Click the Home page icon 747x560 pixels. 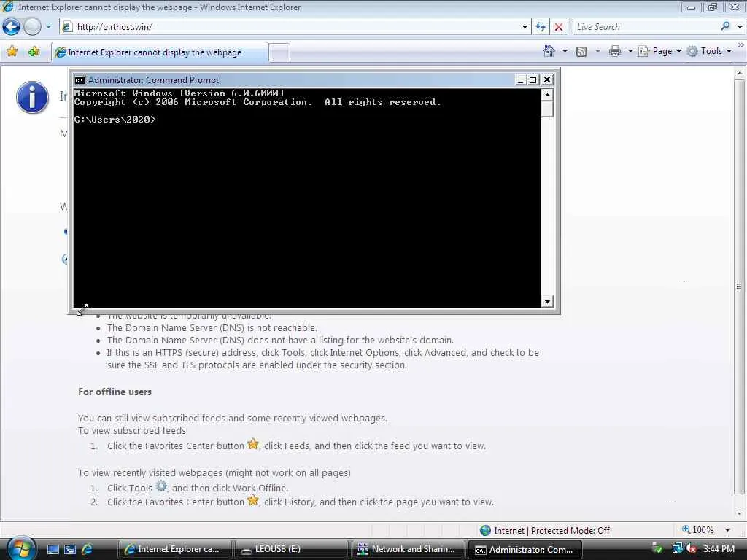point(549,51)
